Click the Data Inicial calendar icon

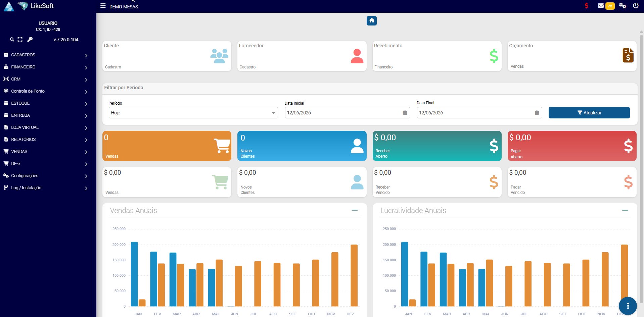click(405, 113)
